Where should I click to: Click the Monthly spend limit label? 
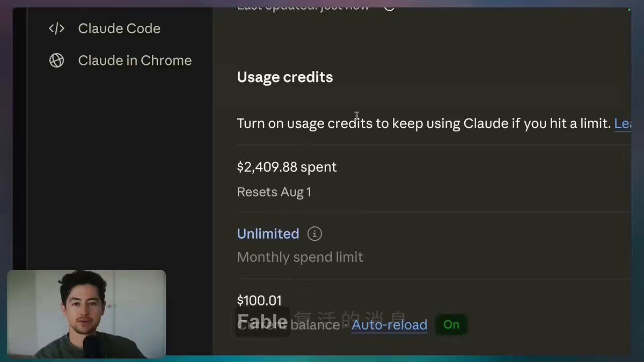(300, 257)
